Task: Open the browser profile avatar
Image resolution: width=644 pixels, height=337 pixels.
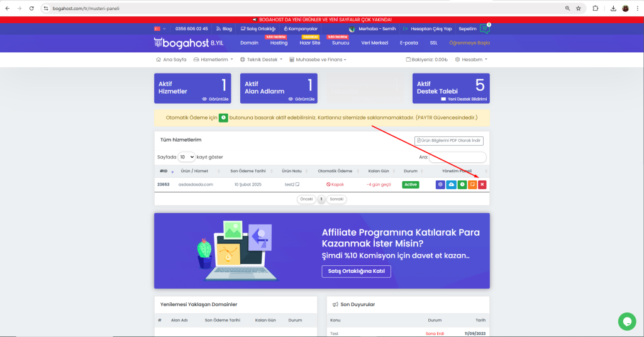Action: pyautogui.click(x=625, y=8)
